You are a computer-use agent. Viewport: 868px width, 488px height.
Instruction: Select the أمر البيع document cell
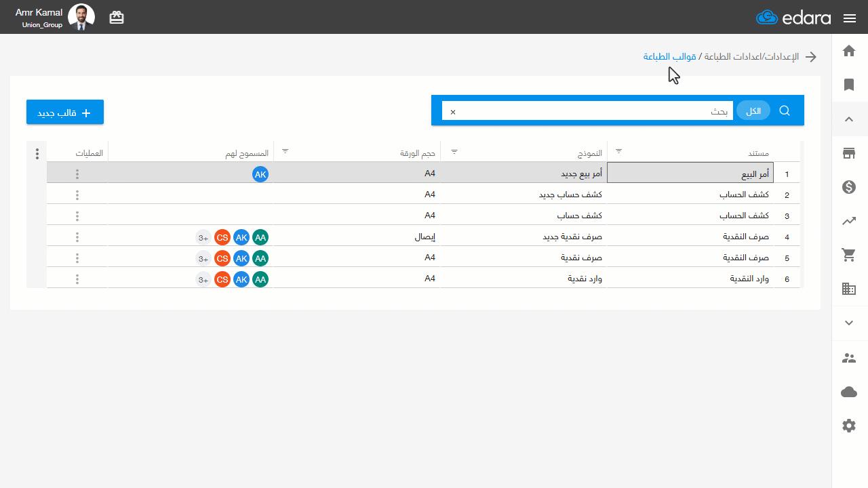tap(690, 174)
